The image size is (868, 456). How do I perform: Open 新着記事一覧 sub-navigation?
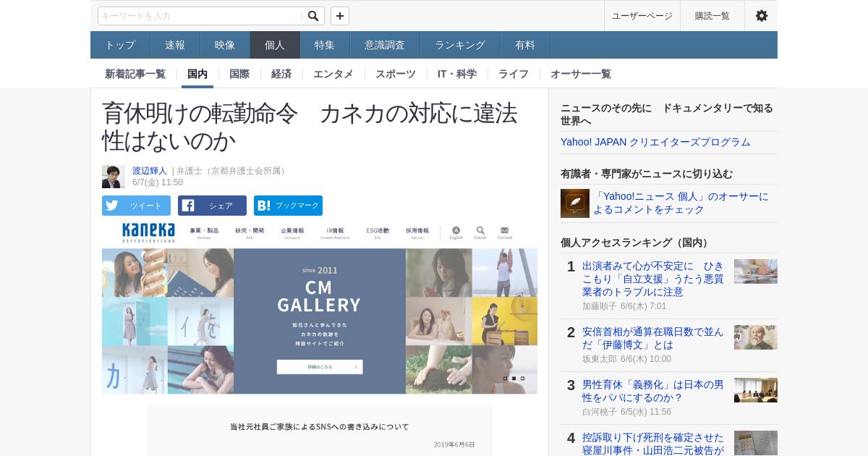[x=135, y=74]
